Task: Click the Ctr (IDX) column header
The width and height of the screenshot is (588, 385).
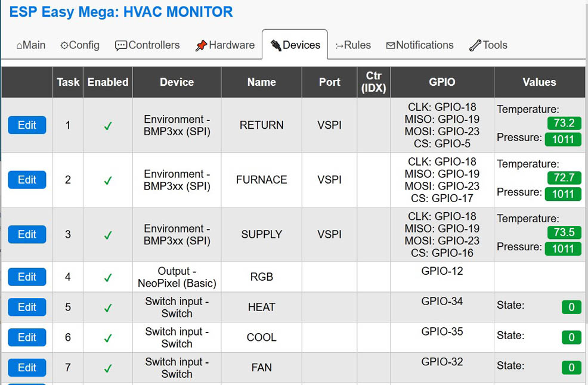Action: tap(373, 82)
